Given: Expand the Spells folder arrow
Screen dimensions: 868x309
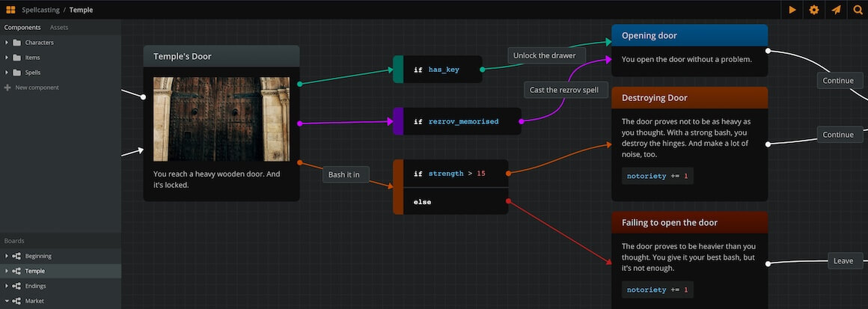Looking at the screenshot, I should [x=7, y=73].
